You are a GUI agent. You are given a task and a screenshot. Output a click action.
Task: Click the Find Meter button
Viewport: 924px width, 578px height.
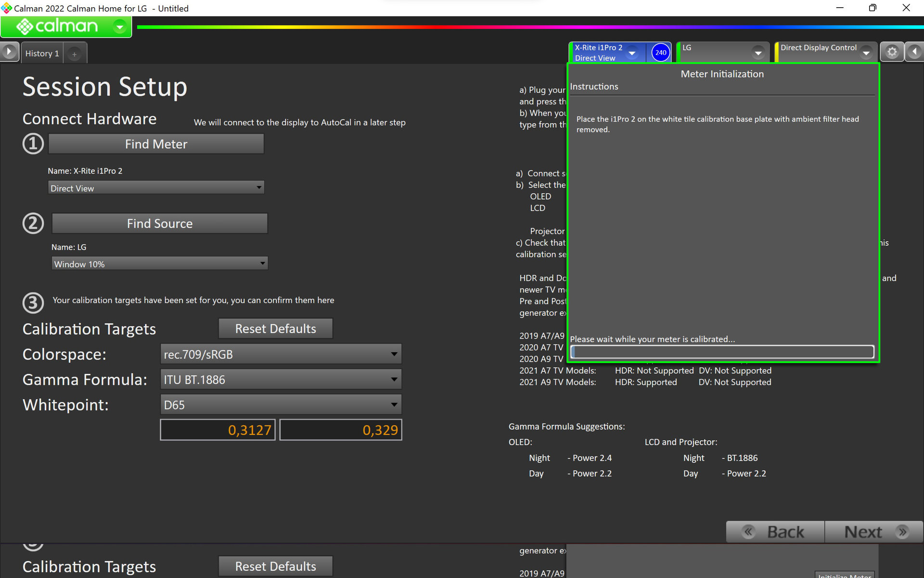pyautogui.click(x=156, y=144)
